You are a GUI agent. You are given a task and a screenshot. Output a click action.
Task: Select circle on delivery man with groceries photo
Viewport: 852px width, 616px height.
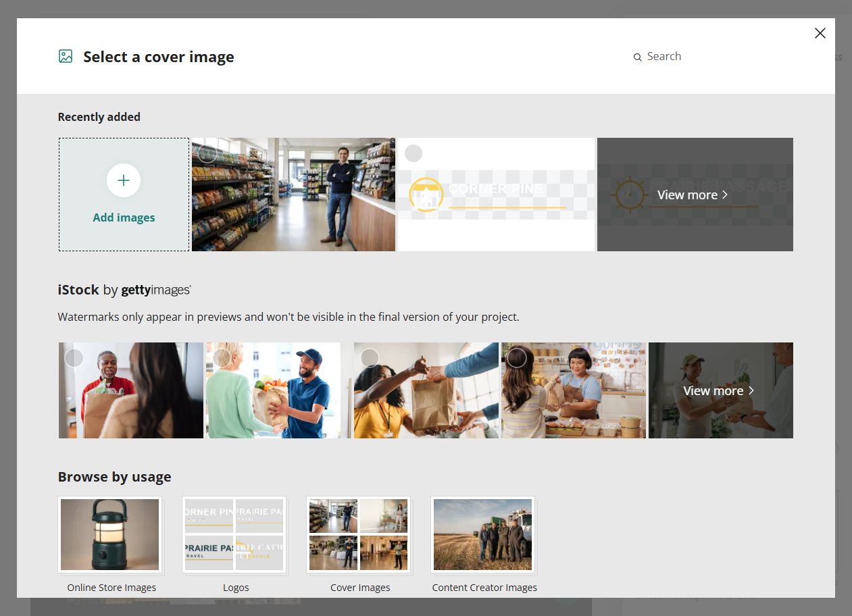(222, 358)
